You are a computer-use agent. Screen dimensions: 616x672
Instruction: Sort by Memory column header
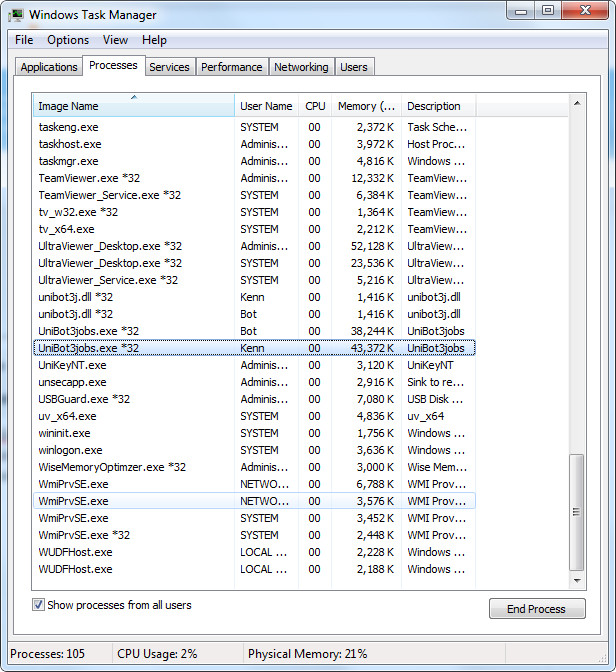point(367,105)
